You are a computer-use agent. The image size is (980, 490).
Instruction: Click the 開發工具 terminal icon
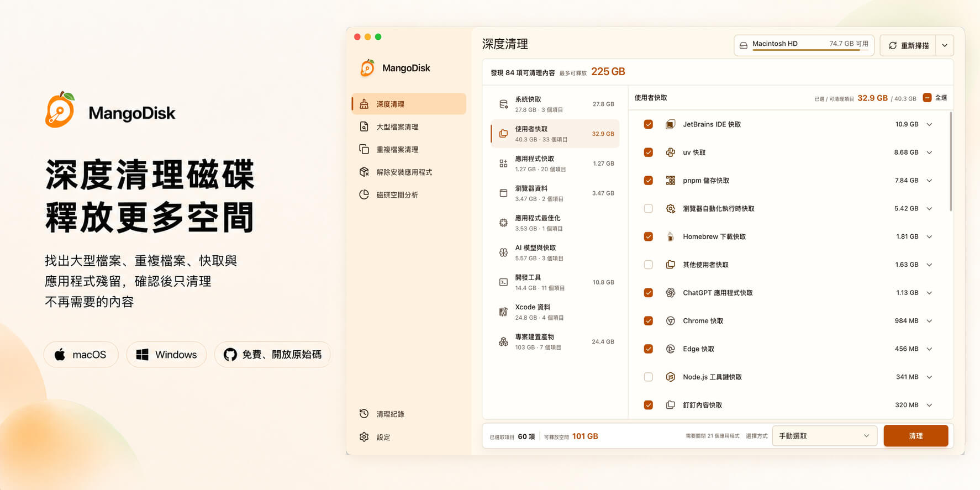coord(503,282)
